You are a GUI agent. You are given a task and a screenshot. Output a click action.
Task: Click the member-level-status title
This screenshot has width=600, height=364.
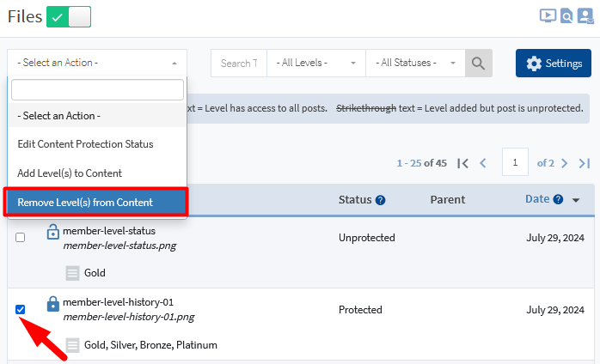point(109,231)
